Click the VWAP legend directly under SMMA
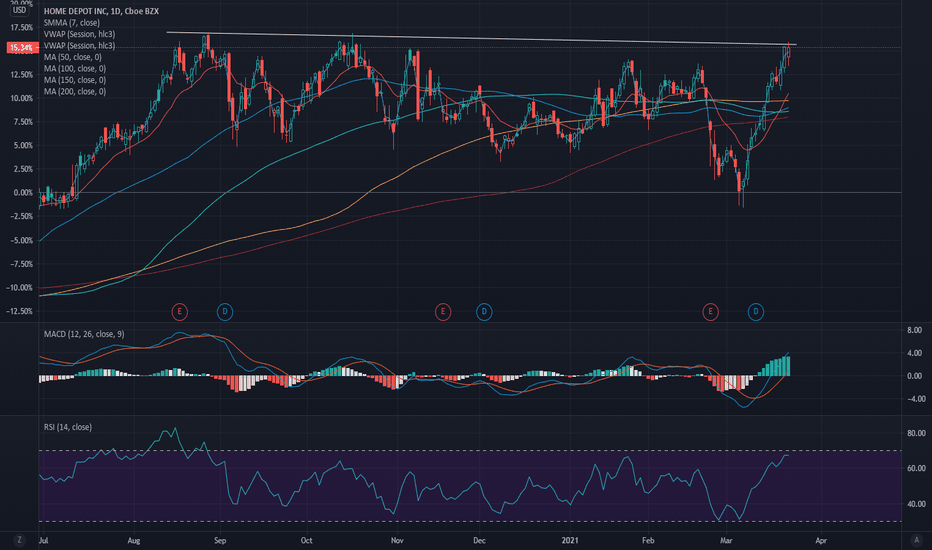The width and height of the screenshot is (932, 550). (80, 34)
